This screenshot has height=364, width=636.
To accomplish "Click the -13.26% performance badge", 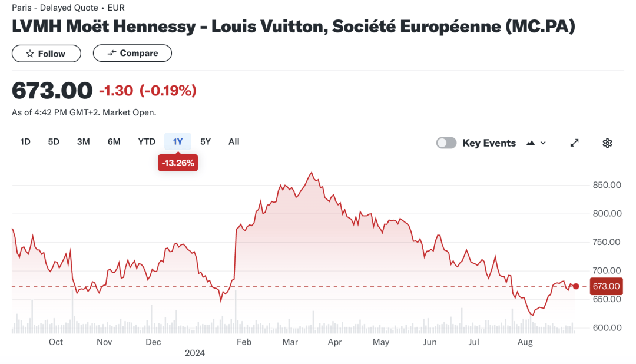I will (178, 163).
